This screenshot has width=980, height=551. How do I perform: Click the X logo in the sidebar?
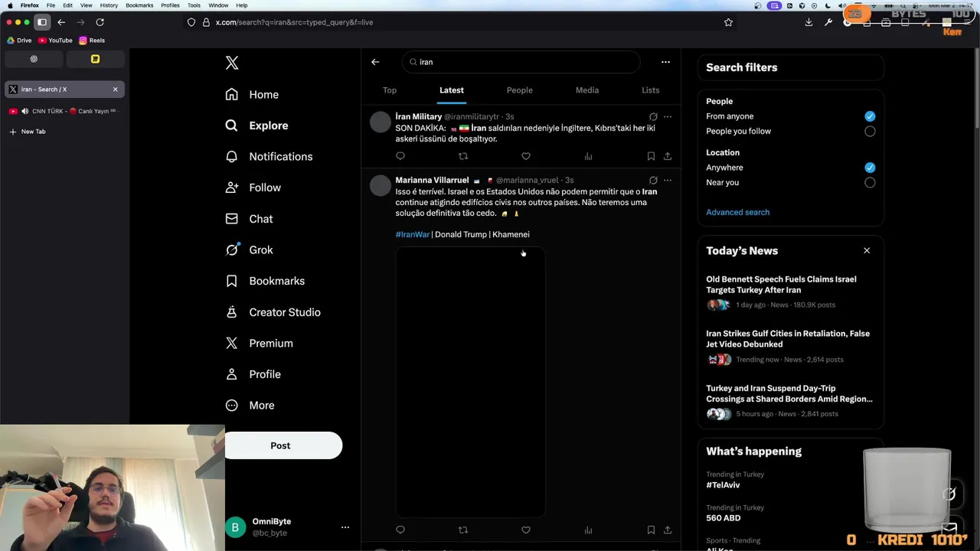tap(232, 63)
